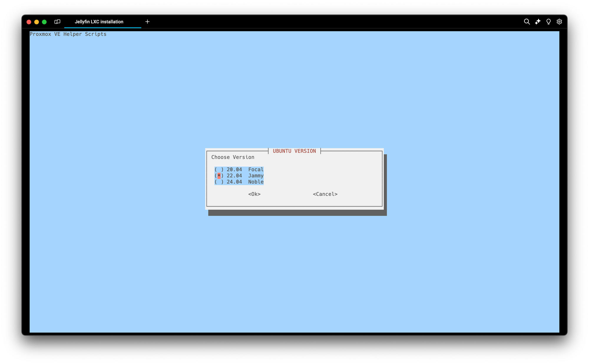Select the 20.04 Focal radio option
This screenshot has height=364, width=589.
pyautogui.click(x=239, y=169)
